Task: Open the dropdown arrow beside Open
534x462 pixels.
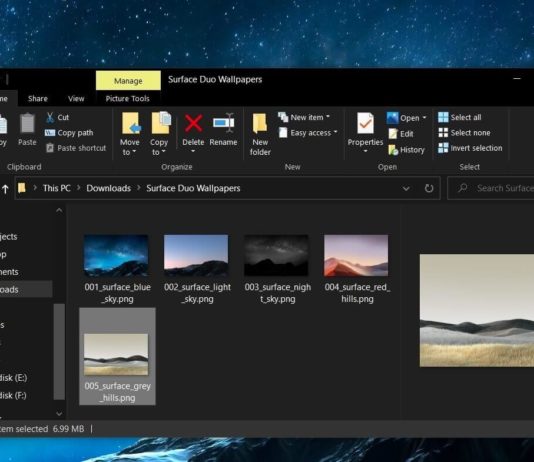Action: click(424, 118)
